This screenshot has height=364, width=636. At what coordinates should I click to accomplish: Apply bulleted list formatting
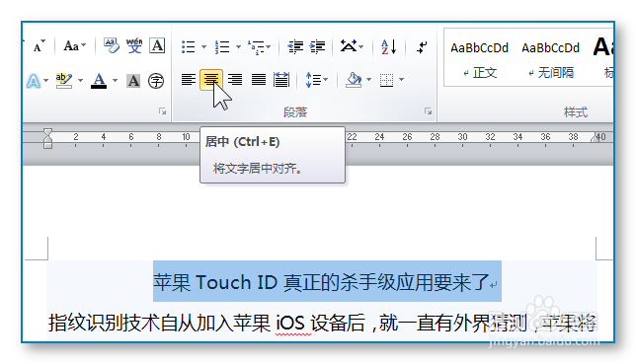189,47
